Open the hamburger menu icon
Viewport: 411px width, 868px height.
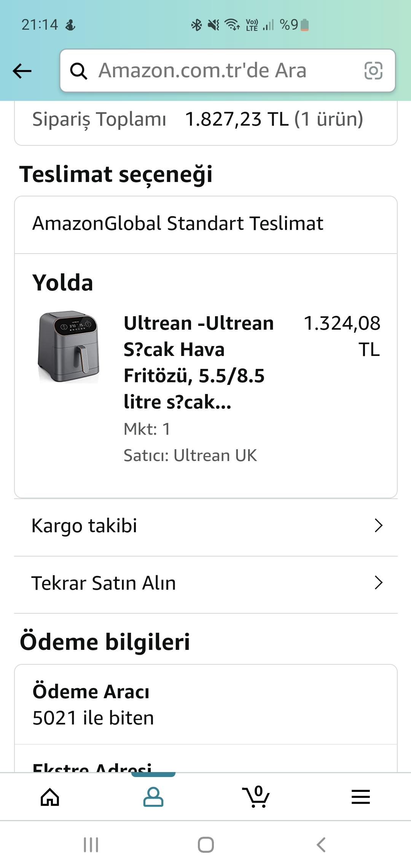pyautogui.click(x=360, y=797)
